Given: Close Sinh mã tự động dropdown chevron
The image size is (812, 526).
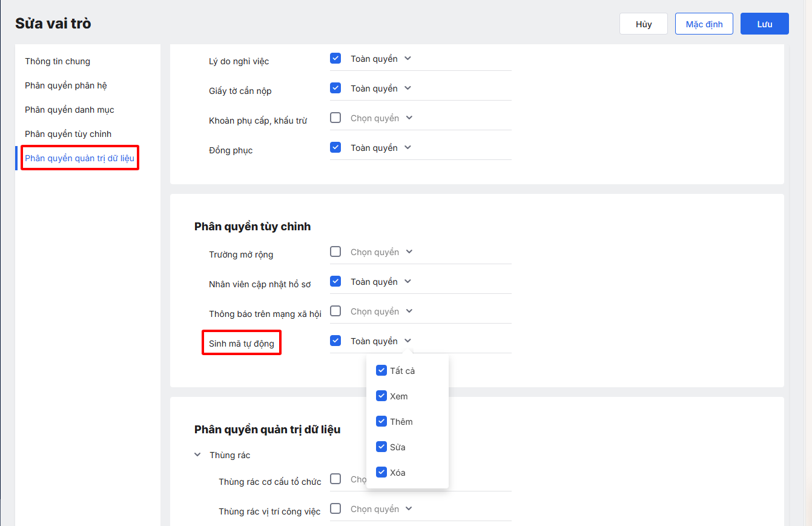Looking at the screenshot, I should tap(408, 341).
